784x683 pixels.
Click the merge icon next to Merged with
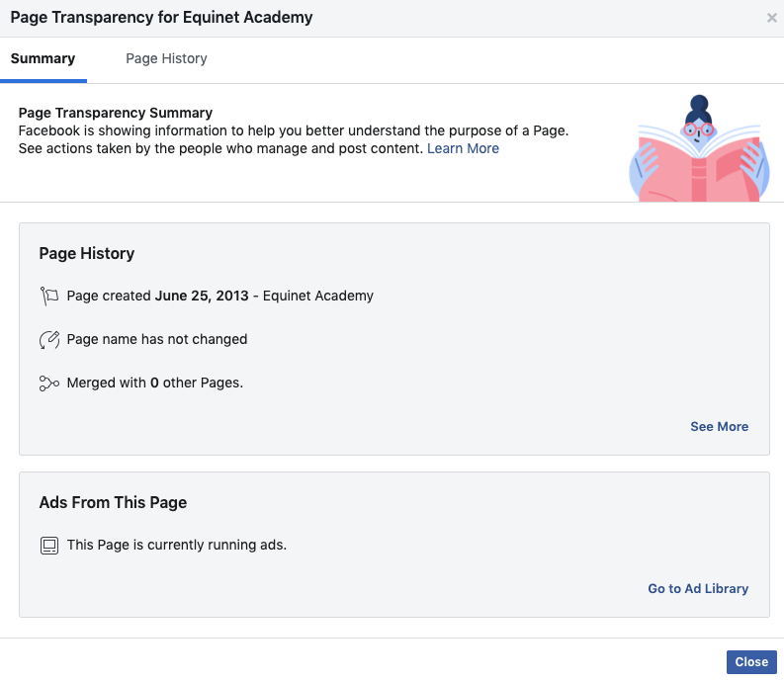[49, 383]
